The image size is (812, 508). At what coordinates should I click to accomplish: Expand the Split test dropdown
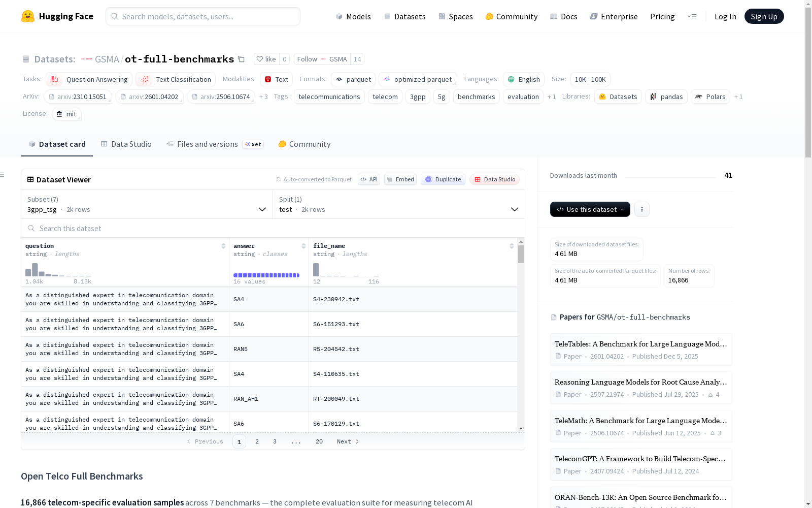[399, 204]
